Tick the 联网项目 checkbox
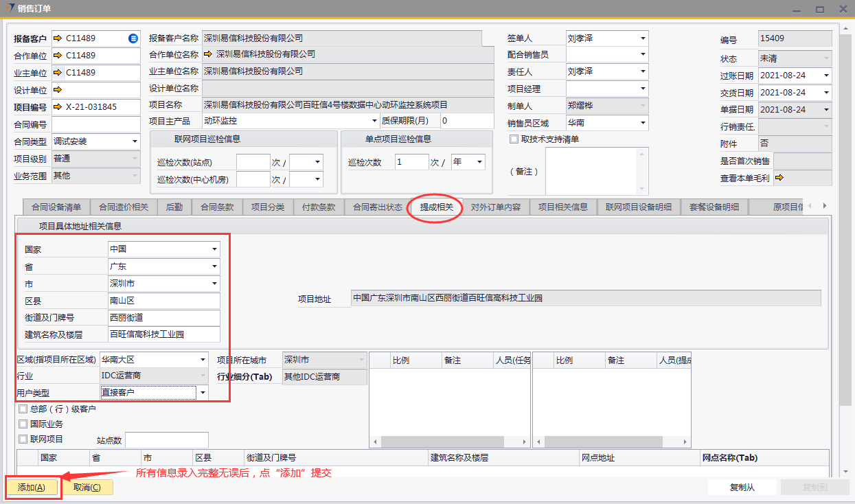The width and height of the screenshot is (855, 504). click(23, 439)
